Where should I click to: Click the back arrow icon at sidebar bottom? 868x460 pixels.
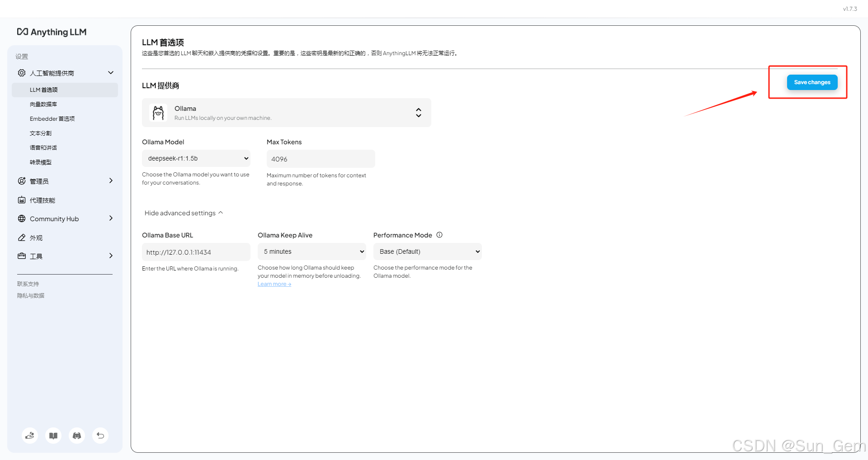100,436
